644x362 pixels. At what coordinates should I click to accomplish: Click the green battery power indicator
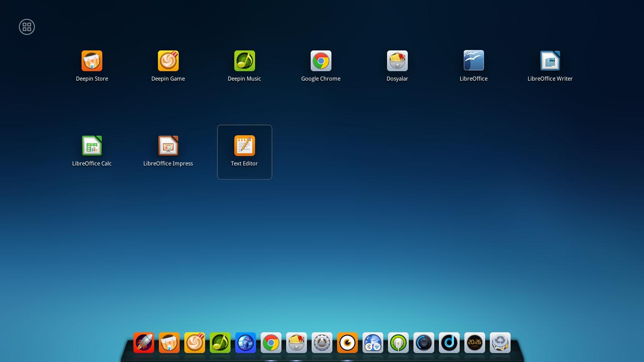pos(398,343)
